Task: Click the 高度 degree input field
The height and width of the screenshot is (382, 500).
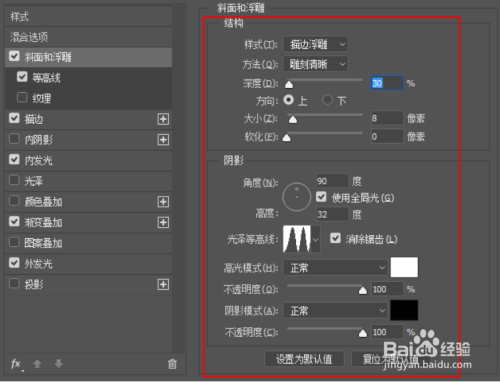Action: click(332, 214)
